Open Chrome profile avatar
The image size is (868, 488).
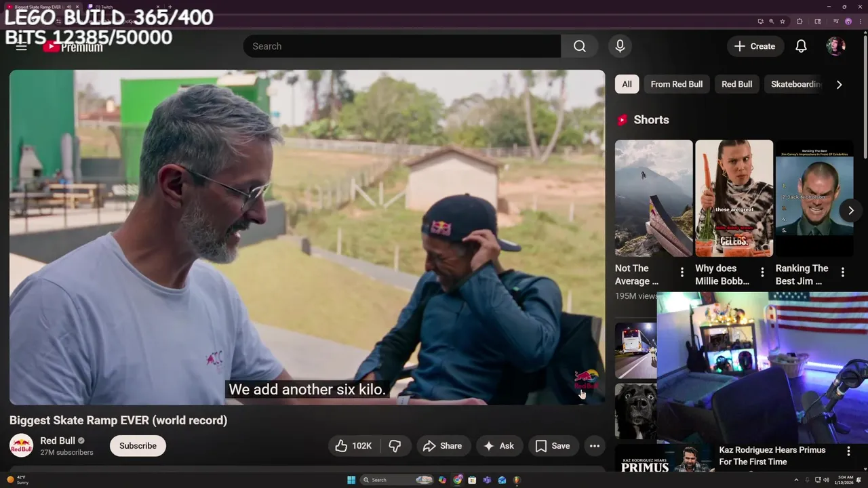tap(848, 21)
